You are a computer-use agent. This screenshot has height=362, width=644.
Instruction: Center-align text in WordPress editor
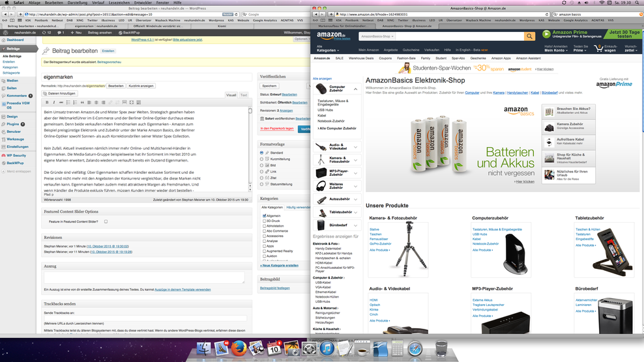[96, 102]
